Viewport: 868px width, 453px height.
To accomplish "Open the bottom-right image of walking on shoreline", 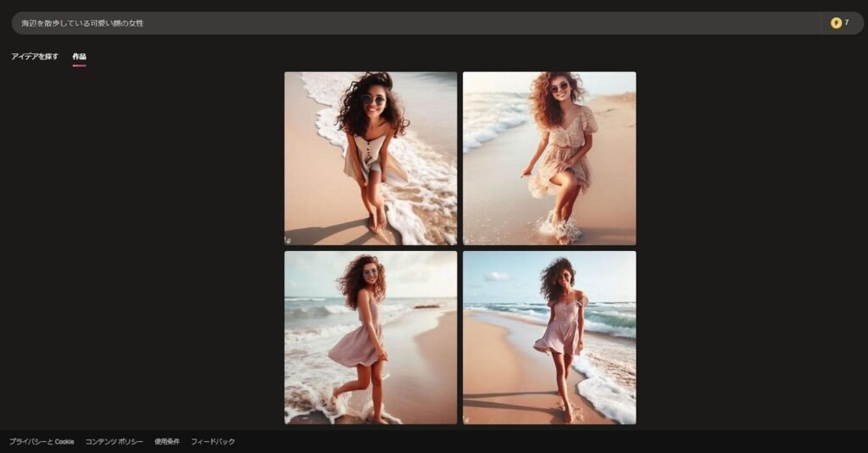I will pos(549,337).
